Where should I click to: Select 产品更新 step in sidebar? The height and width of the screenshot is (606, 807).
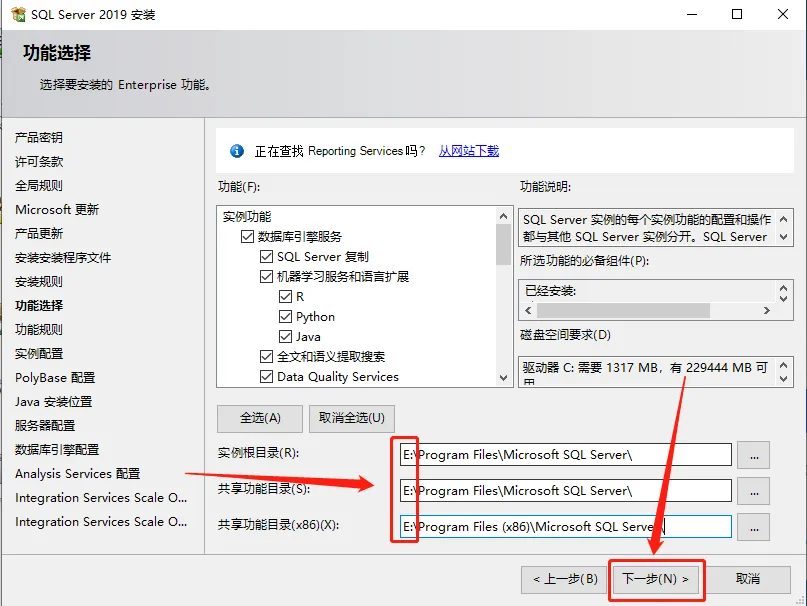[39, 233]
